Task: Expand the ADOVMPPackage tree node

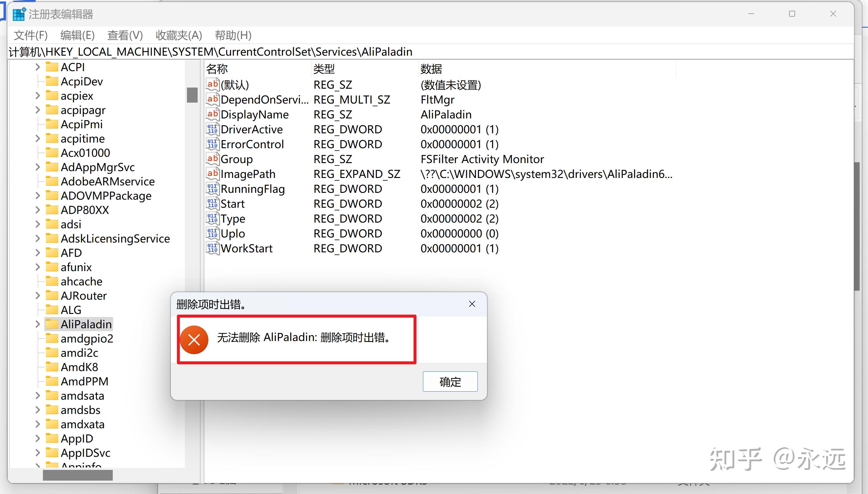Action: tap(38, 196)
